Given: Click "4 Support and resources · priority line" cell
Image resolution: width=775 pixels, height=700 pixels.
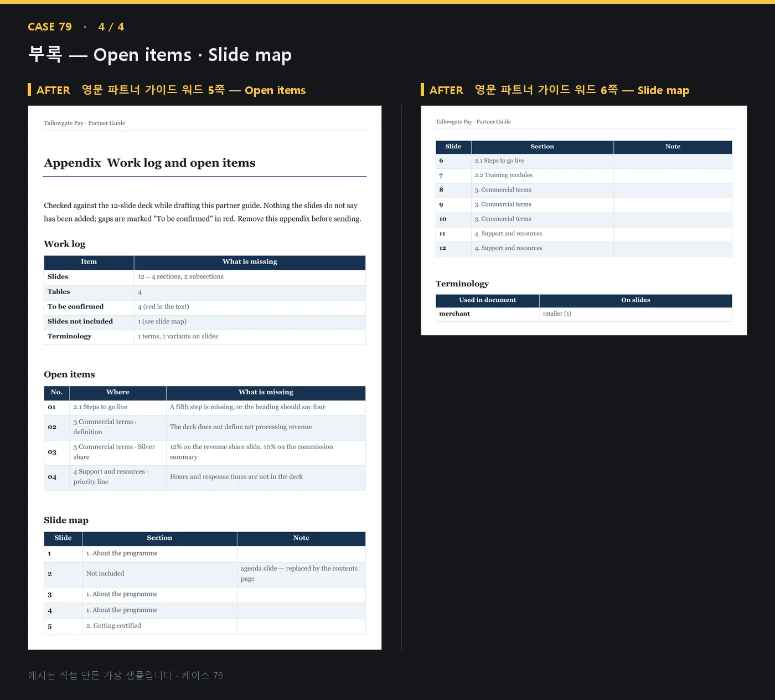Looking at the screenshot, I should point(118,477).
